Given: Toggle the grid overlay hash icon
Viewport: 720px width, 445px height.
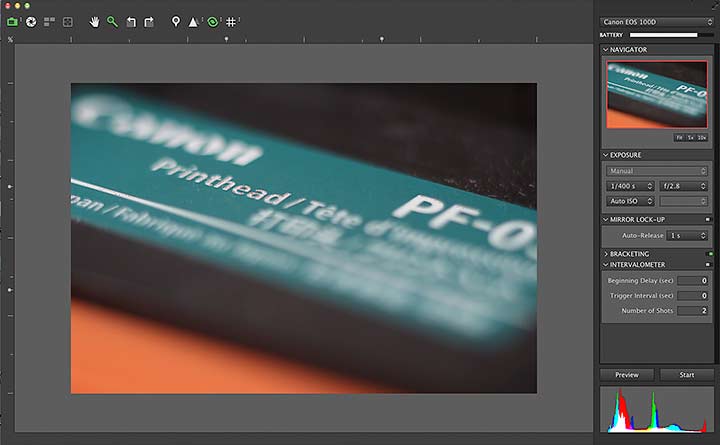Looking at the screenshot, I should click(x=231, y=22).
